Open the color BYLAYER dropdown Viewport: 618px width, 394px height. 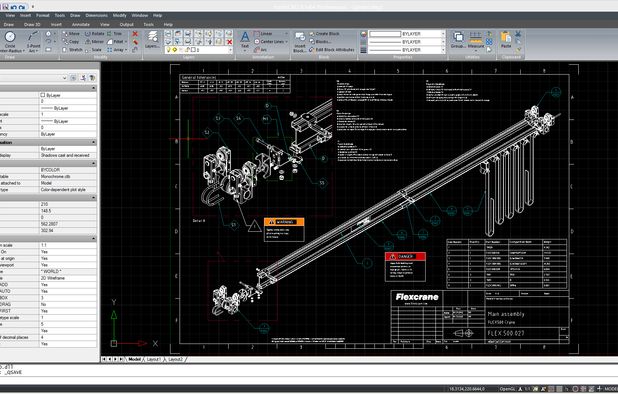pyautogui.click(x=443, y=34)
